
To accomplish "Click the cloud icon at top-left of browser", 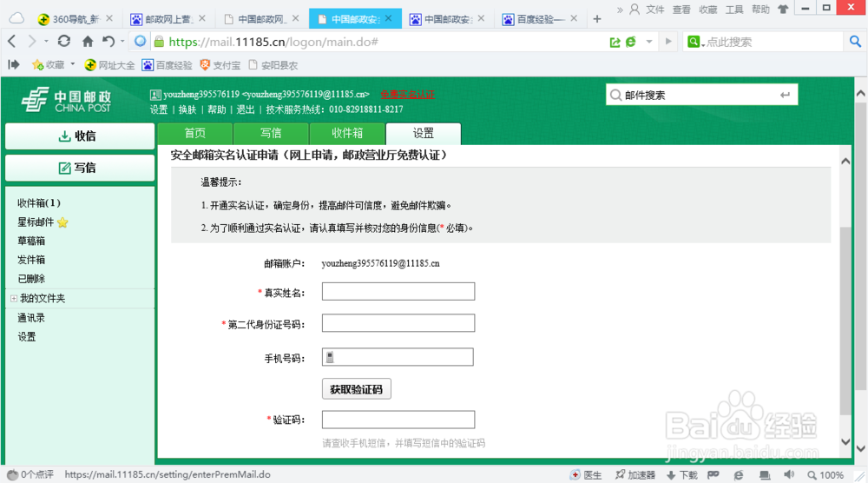I will point(16,18).
